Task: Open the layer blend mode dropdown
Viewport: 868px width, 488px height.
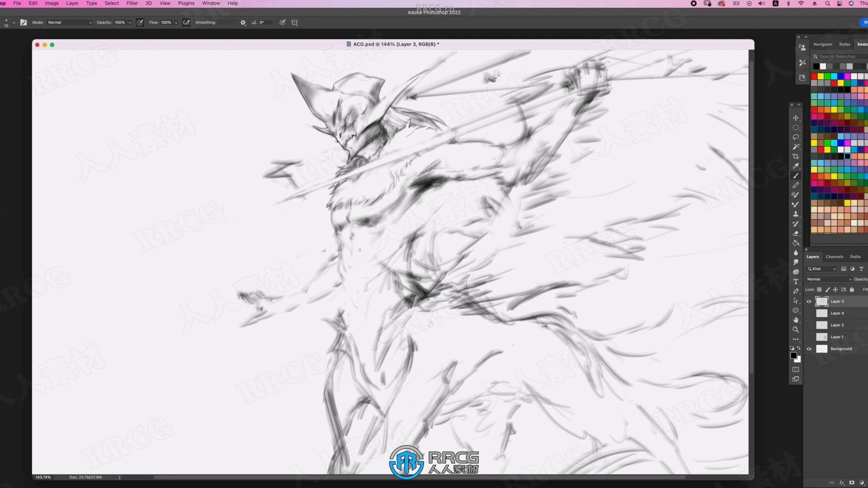Action: click(829, 279)
